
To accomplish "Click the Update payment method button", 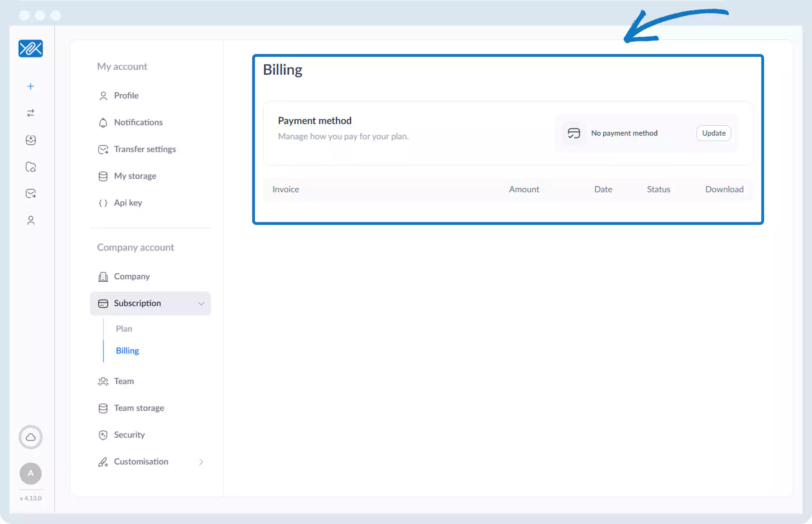I will (x=713, y=133).
